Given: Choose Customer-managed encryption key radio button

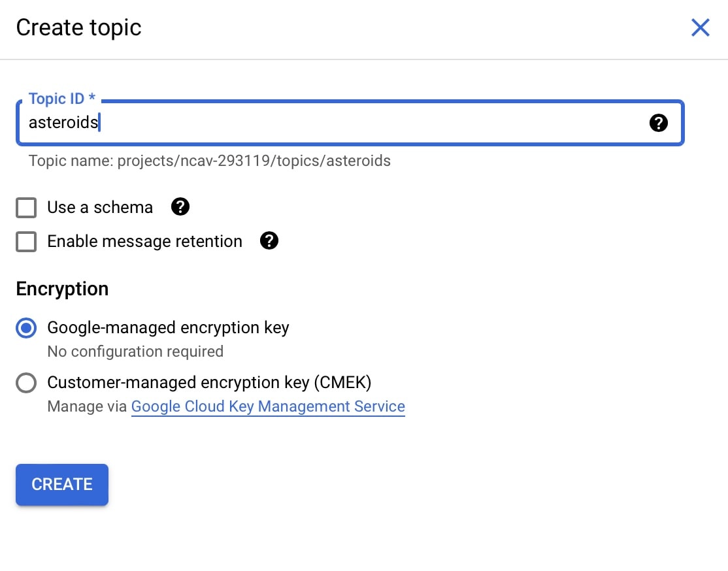Looking at the screenshot, I should tap(26, 383).
